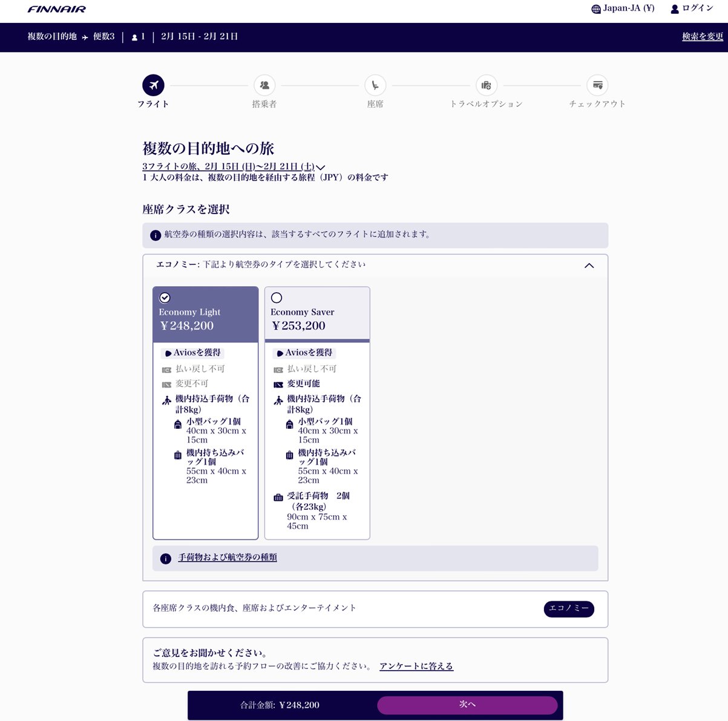Click the passengers step icon
The height and width of the screenshot is (721, 728).
pos(264,85)
